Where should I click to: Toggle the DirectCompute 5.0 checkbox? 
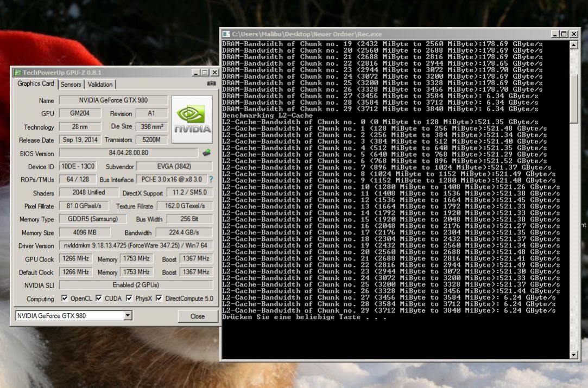(159, 298)
